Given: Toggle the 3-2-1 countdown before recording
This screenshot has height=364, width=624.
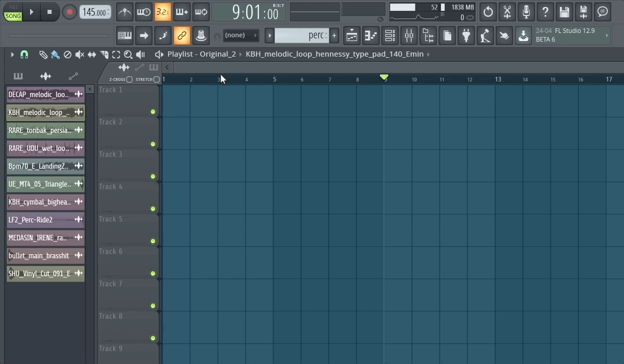Looking at the screenshot, I should pyautogui.click(x=163, y=12).
